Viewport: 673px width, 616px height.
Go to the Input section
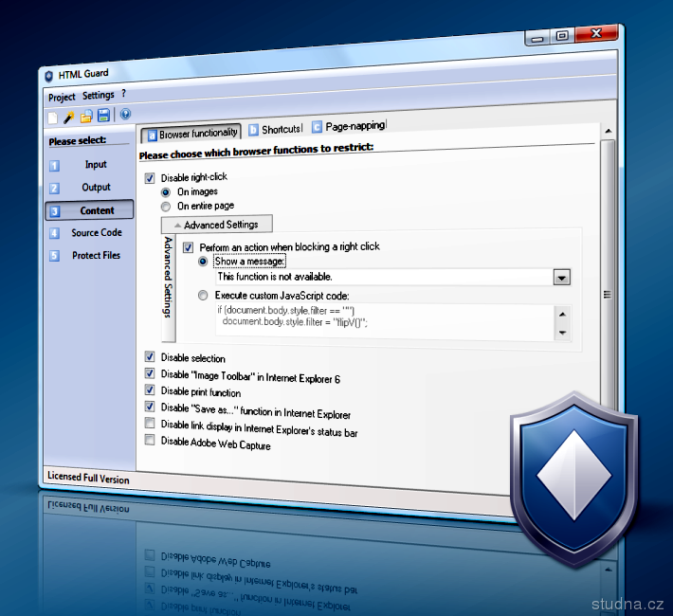point(96,164)
